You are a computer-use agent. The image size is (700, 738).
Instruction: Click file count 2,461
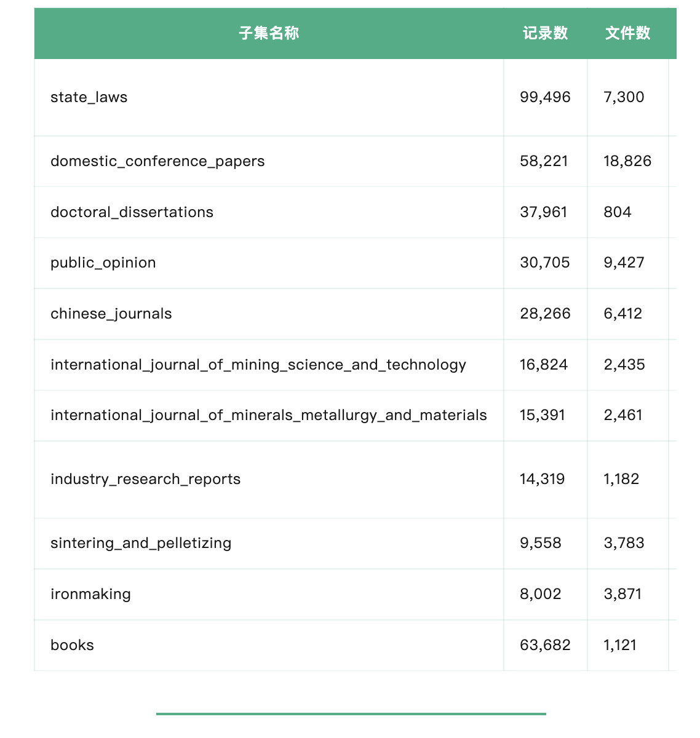[x=623, y=415]
